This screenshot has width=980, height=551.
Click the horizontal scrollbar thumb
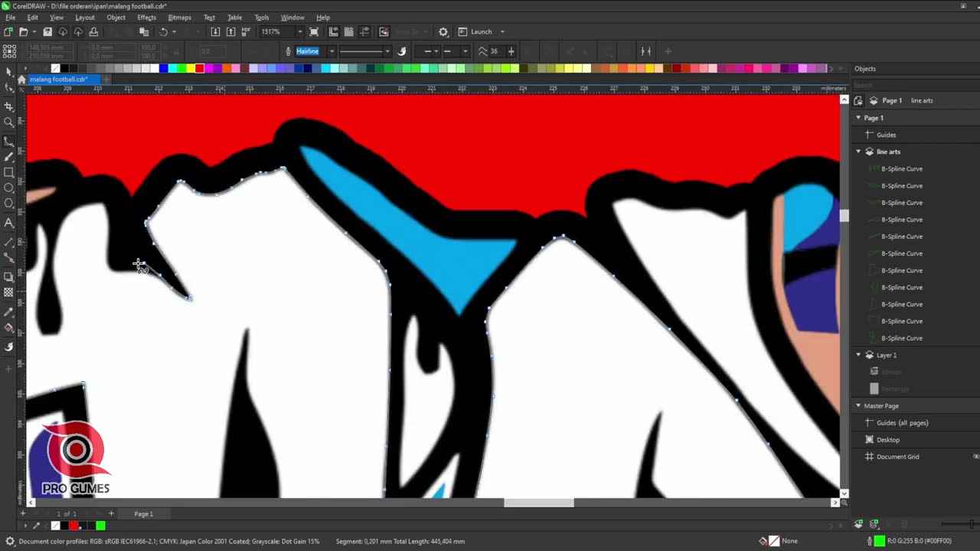(x=538, y=503)
